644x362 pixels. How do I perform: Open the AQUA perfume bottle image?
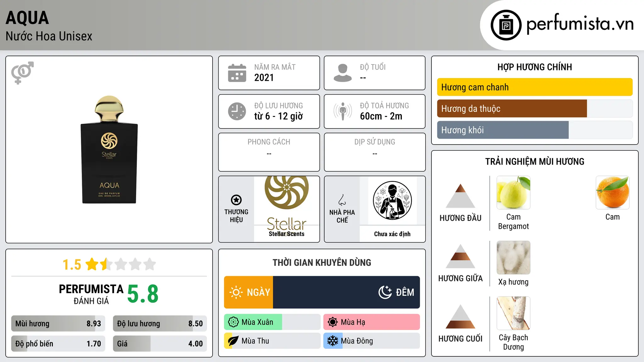pos(109,150)
